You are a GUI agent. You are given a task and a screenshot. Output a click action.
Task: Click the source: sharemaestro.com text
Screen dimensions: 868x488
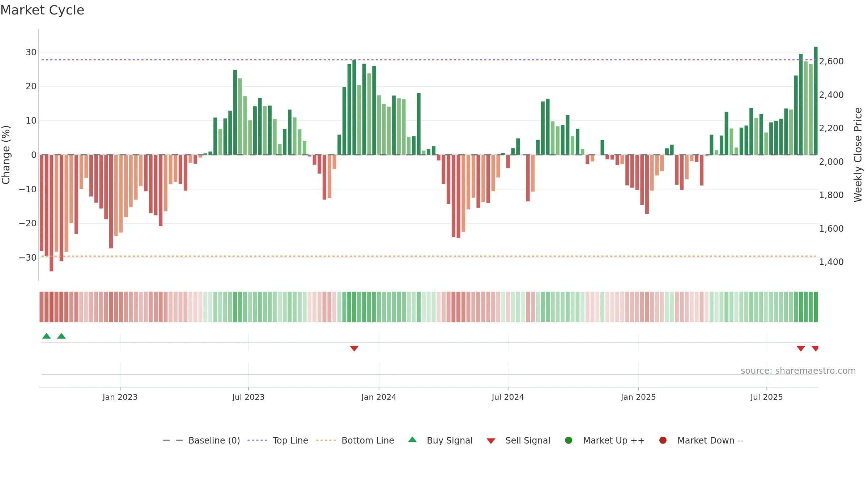coord(798,371)
